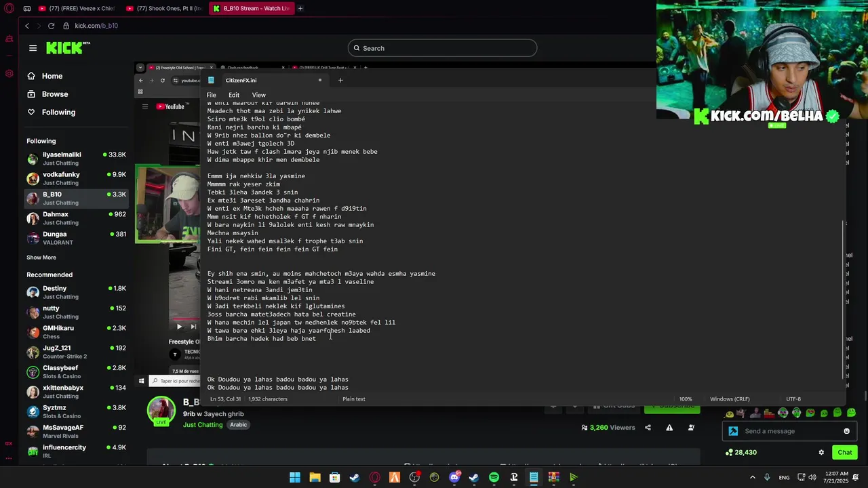The height and width of the screenshot is (488, 868).
Task: Open volume control in system tray
Action: (x=812, y=477)
